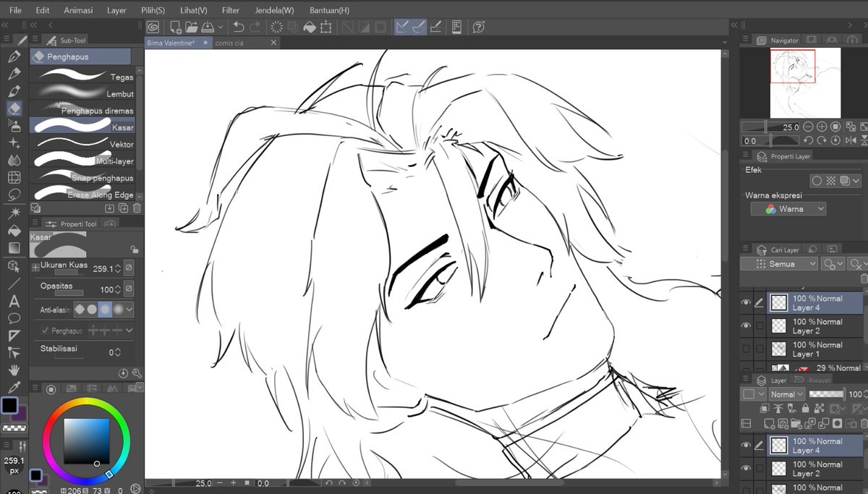Delete sub-tool with trash icon

[x=137, y=208]
